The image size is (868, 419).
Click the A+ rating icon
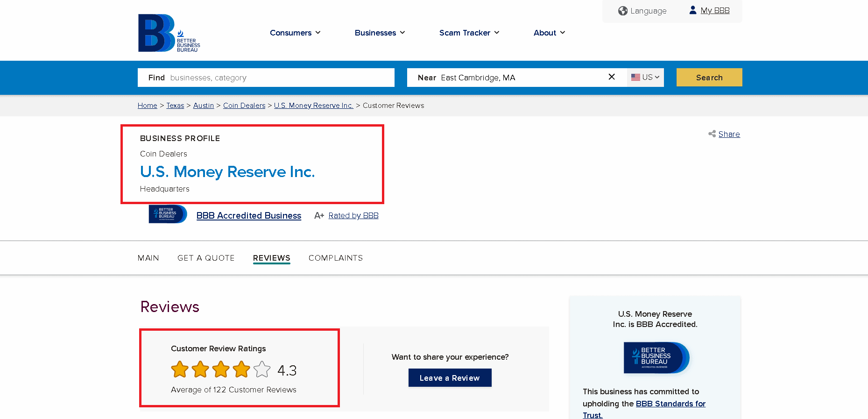[x=319, y=215]
